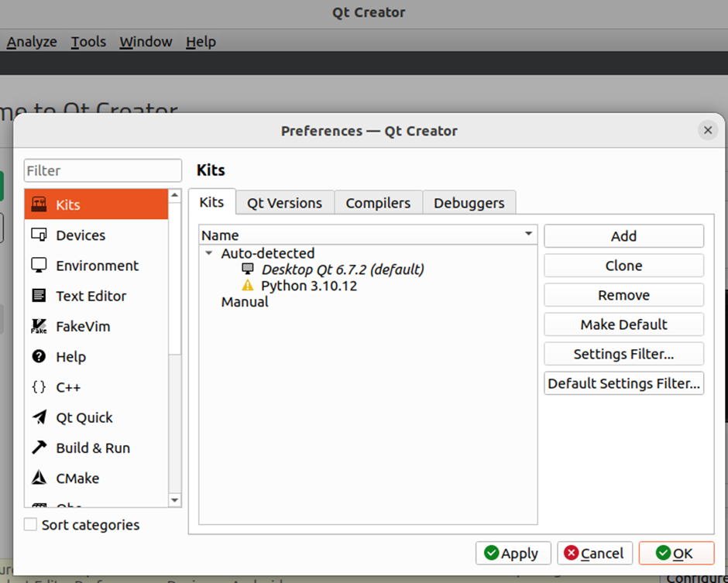Open the Window menu

click(x=146, y=42)
